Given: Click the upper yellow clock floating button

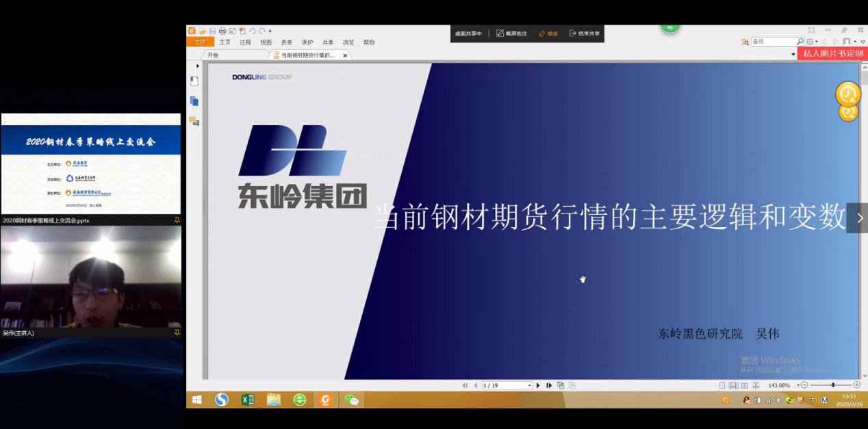Looking at the screenshot, I should click(848, 94).
